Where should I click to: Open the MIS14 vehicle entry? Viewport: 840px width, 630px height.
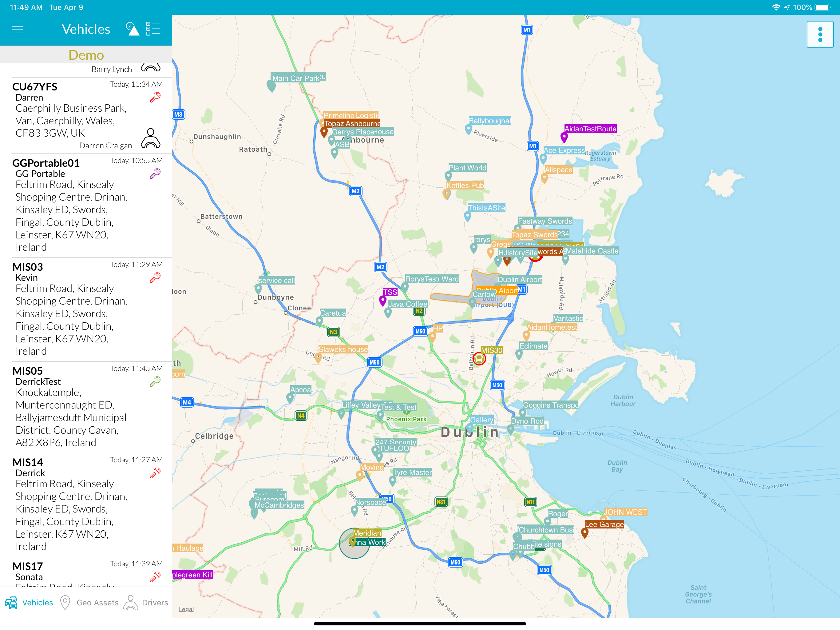tap(86, 504)
